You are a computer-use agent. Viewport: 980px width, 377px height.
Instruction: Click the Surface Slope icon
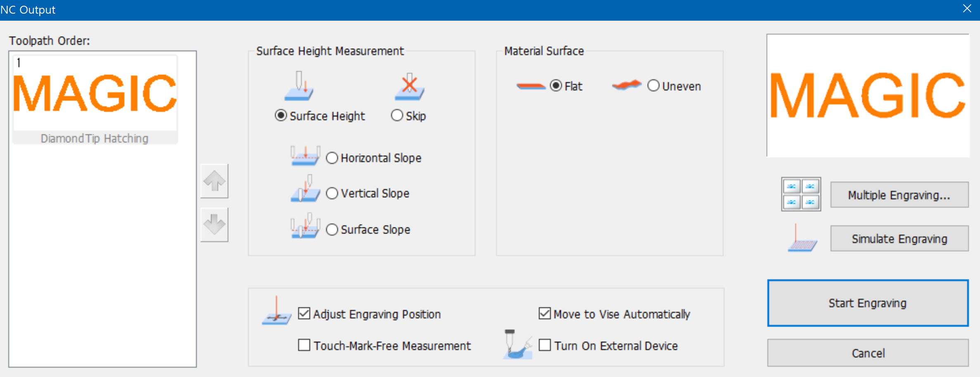305,226
